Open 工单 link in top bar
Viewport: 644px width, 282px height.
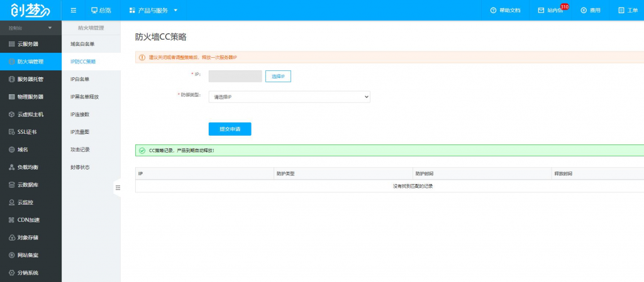pyautogui.click(x=633, y=10)
